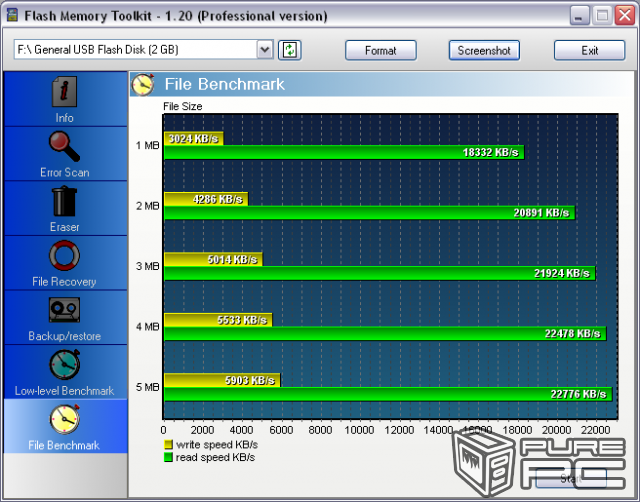640x502 pixels.
Task: Click the '1 MB' file size label
Action: 147,145
